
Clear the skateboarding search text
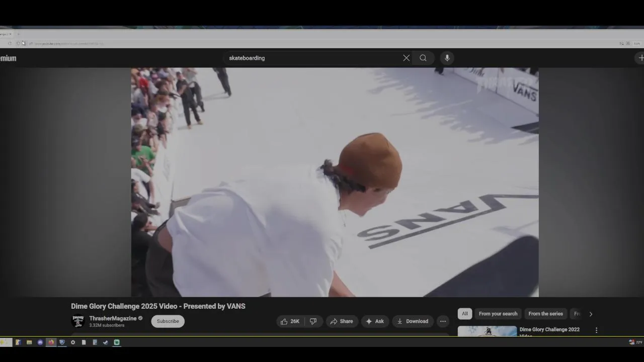click(407, 58)
